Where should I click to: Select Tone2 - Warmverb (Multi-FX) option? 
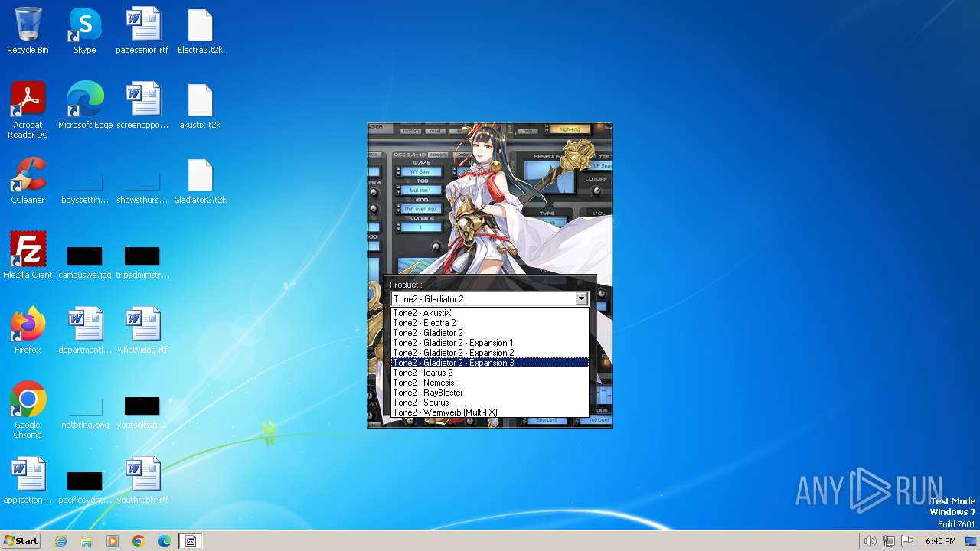click(x=490, y=412)
